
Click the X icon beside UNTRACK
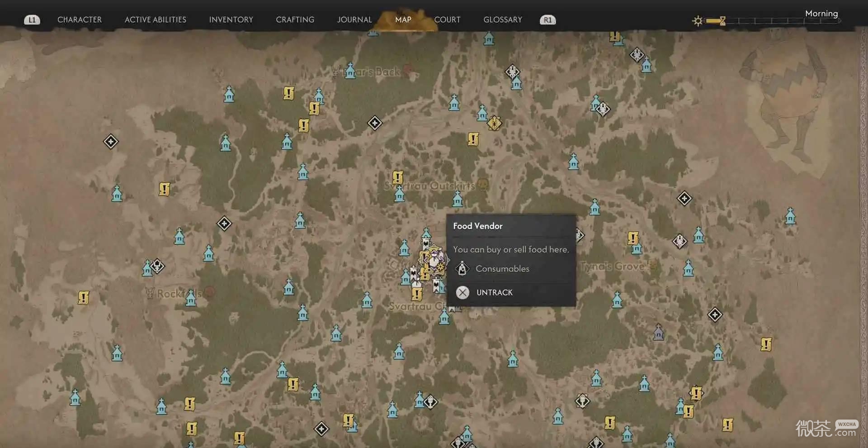point(462,292)
